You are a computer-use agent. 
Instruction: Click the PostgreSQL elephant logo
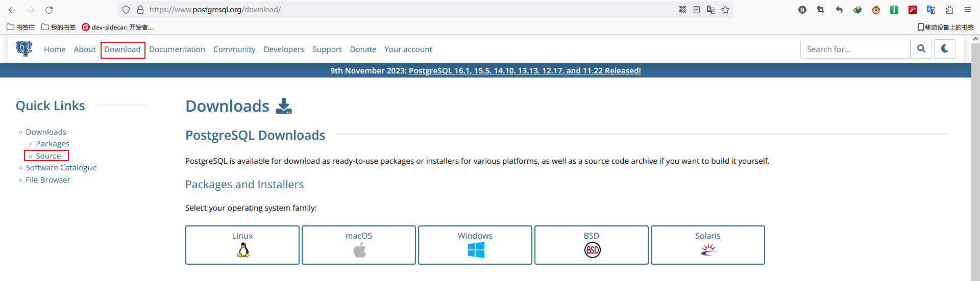(x=23, y=49)
